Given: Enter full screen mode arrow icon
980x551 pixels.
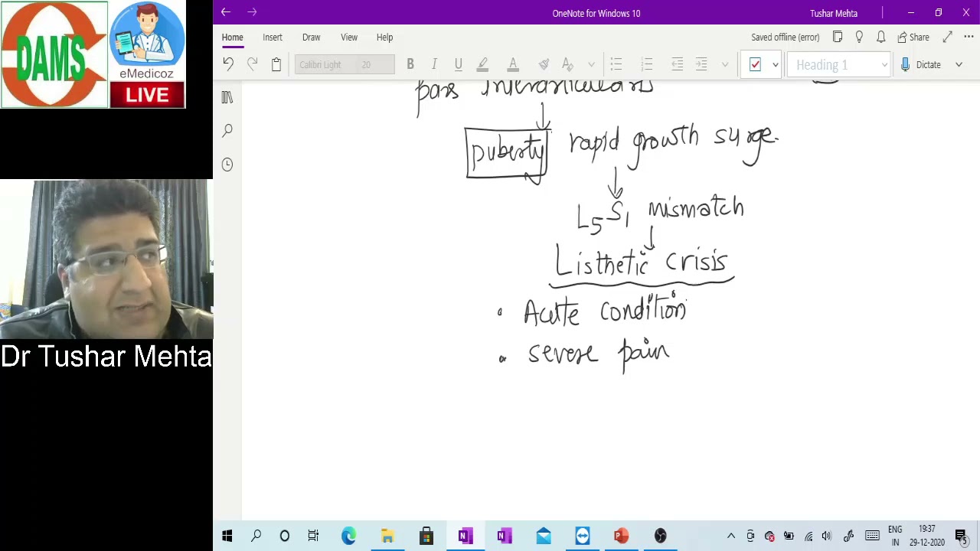Looking at the screenshot, I should coord(948,37).
